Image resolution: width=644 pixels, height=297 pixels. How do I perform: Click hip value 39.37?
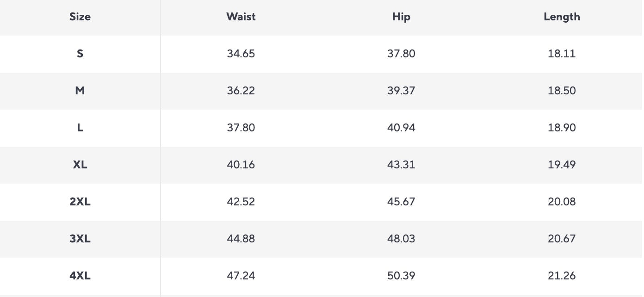pyautogui.click(x=401, y=91)
